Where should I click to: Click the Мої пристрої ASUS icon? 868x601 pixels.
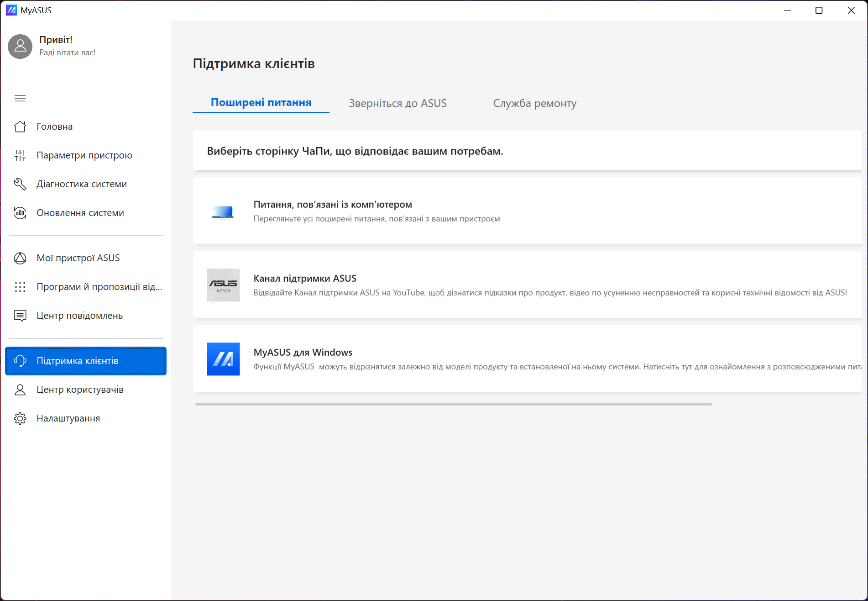point(20,258)
